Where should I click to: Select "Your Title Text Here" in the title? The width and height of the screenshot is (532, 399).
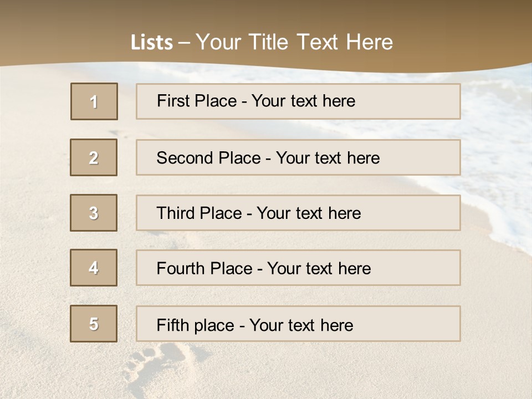coord(294,42)
